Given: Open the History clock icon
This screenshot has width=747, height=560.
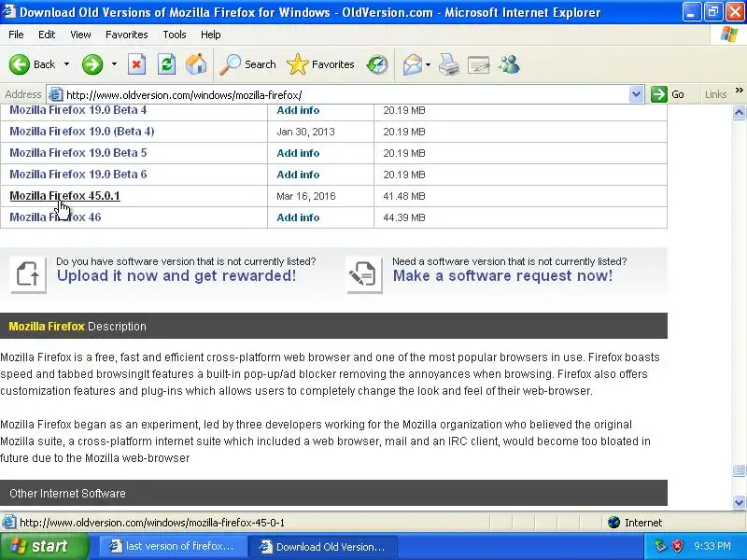Looking at the screenshot, I should point(377,64).
